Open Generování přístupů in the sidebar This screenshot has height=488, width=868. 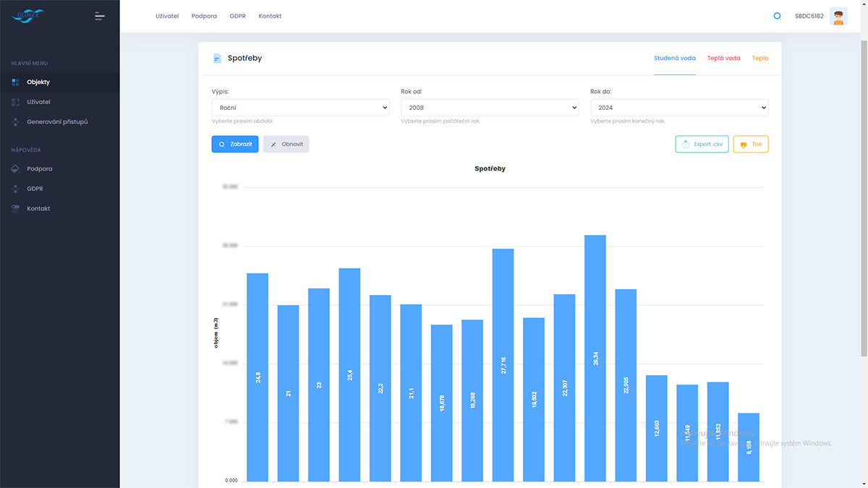(x=59, y=121)
